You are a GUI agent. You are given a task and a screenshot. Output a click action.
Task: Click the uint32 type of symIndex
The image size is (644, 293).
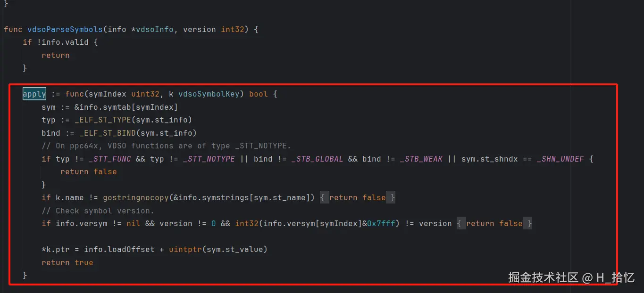145,94
